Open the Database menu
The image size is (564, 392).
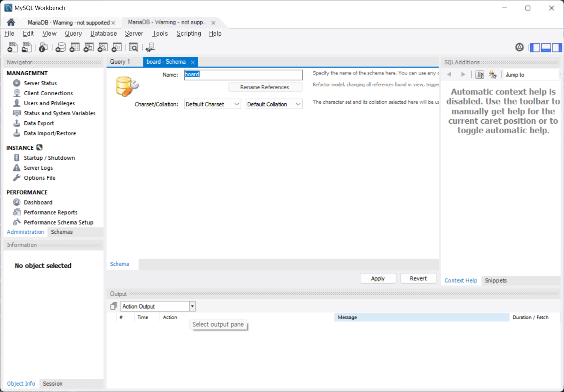click(103, 34)
